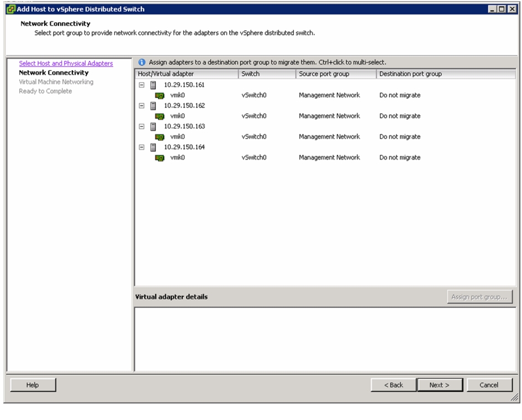Collapse the 10.29.150.162 host node
Viewport: 522px width, 420px height.
[x=141, y=106]
